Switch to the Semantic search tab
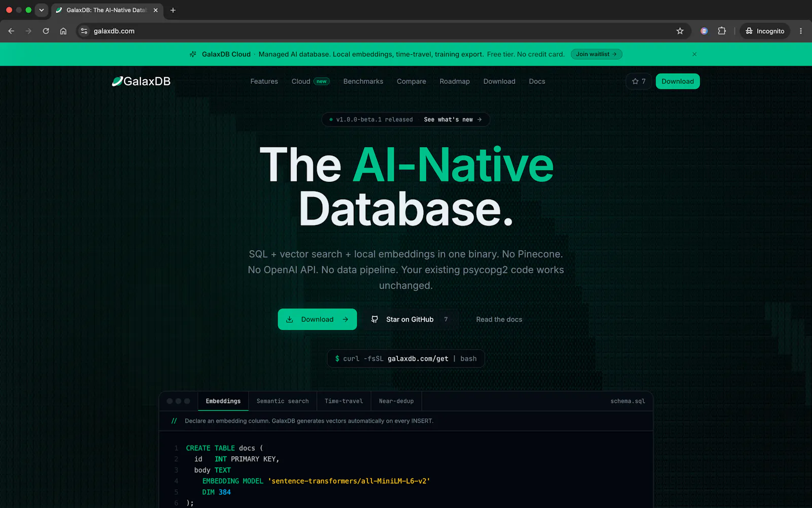The image size is (812, 508). [x=283, y=401]
